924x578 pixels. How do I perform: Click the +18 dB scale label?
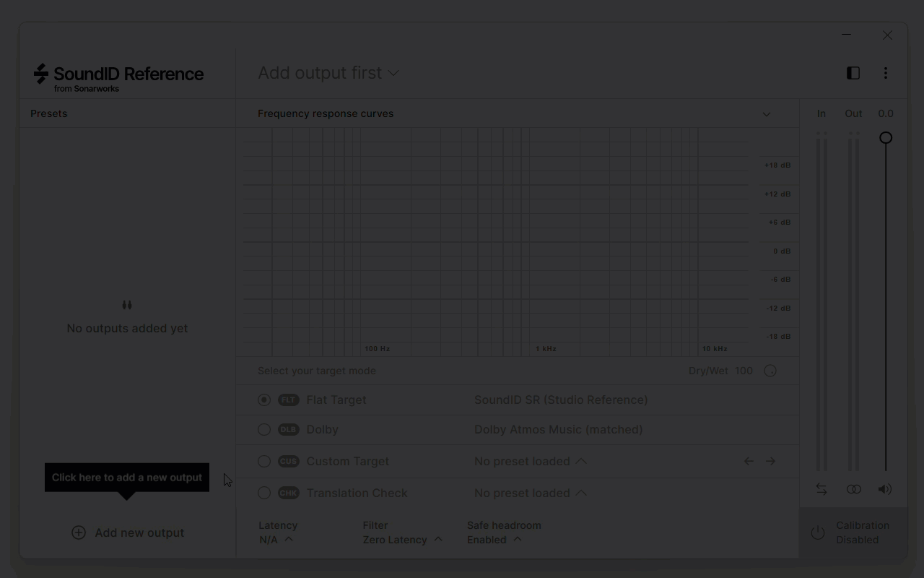point(777,165)
